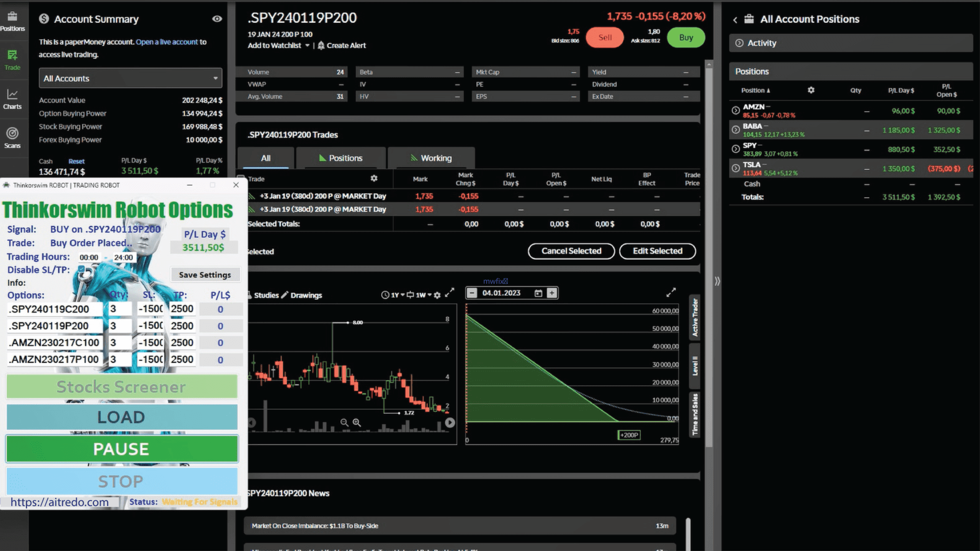Select the Working tab in SPY240119P200 trades
The width and height of the screenshot is (980, 551).
click(430, 158)
